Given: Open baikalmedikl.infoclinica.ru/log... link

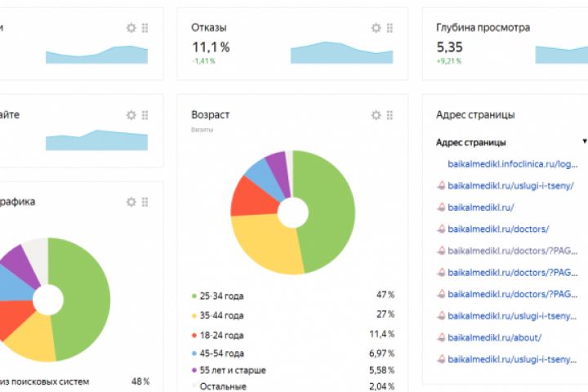Looking at the screenshot, I should (x=512, y=164).
